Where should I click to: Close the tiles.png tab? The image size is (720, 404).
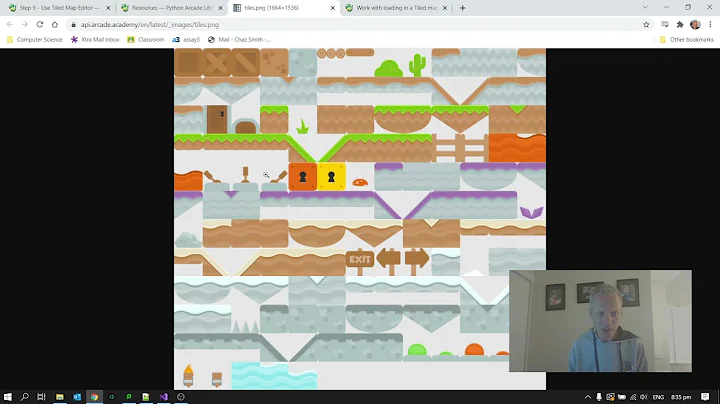(333, 8)
